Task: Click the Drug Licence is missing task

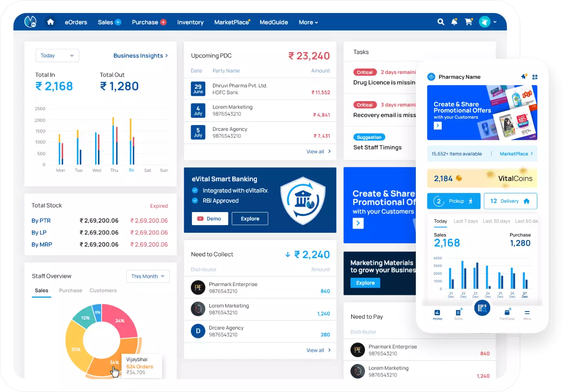Action: [385, 82]
